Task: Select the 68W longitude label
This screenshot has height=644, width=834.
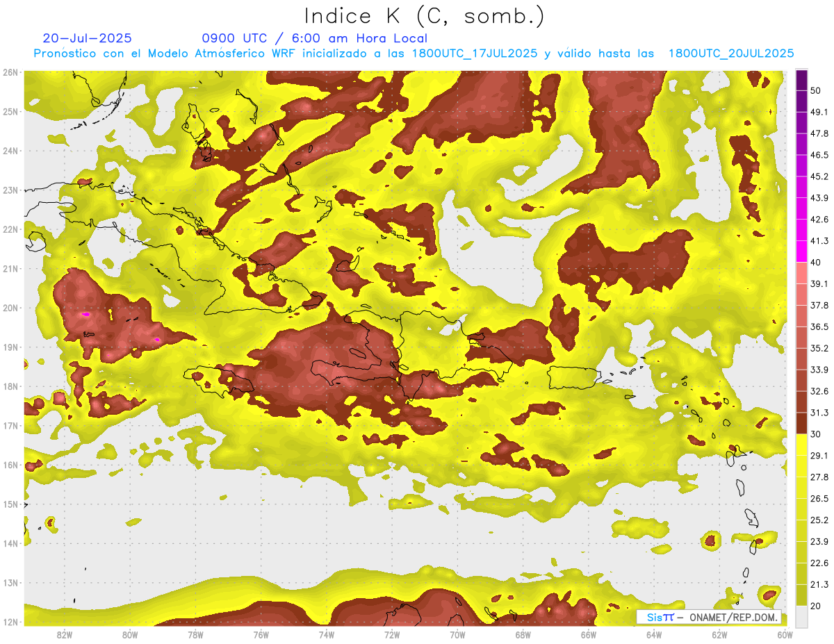Action: [x=523, y=635]
